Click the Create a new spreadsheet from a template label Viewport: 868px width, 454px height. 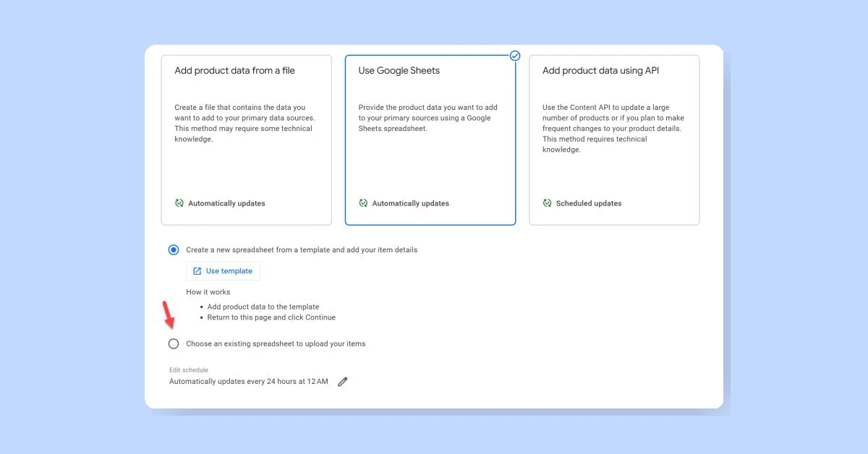tap(302, 249)
